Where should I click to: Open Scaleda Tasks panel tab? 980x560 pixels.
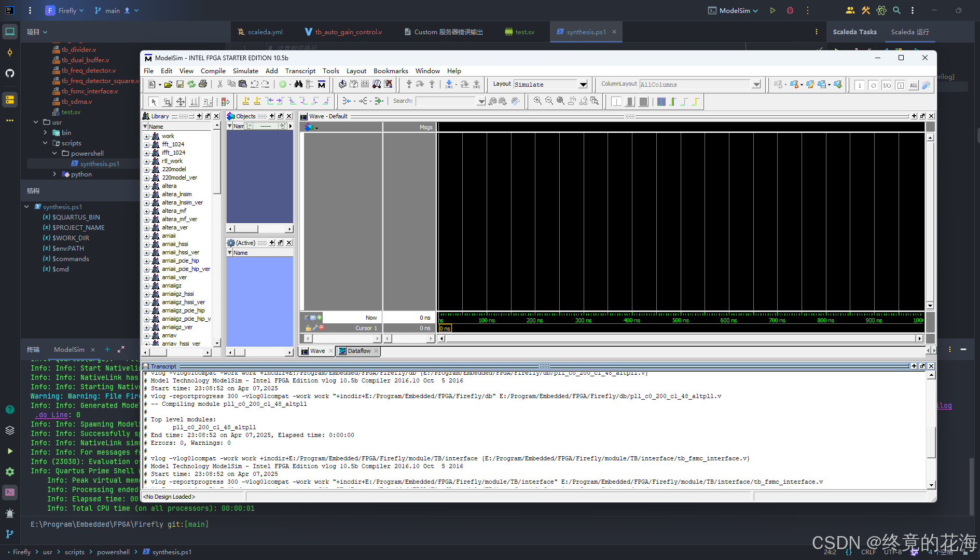(854, 32)
